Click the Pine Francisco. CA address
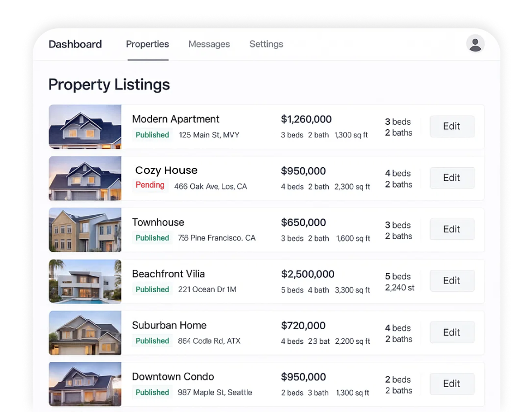The image size is (532, 412). (x=216, y=238)
